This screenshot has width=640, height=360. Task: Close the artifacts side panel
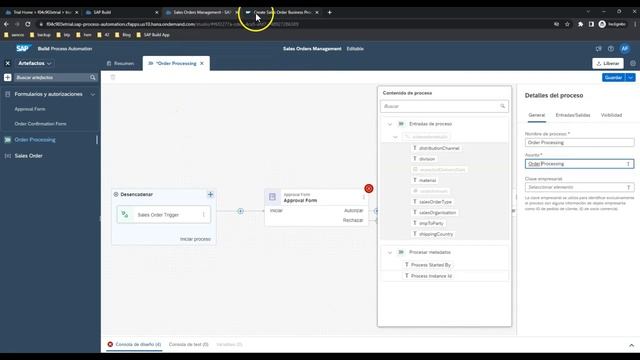tap(7, 63)
